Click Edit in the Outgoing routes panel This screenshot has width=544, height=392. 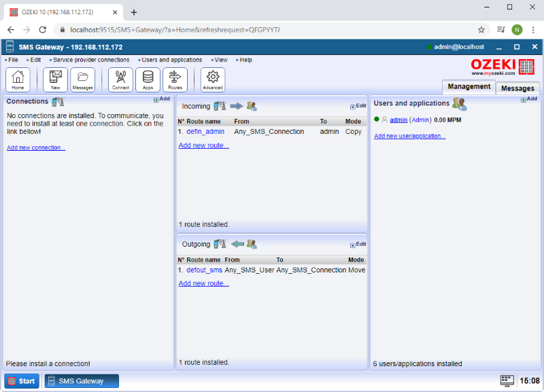358,245
